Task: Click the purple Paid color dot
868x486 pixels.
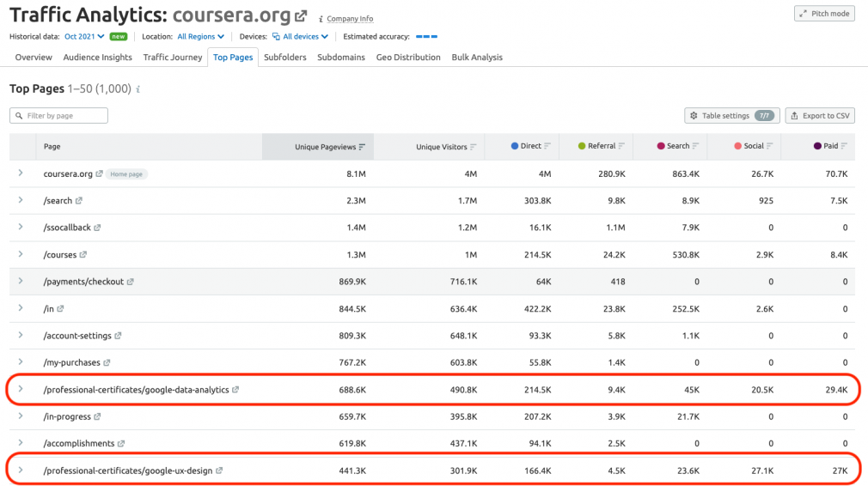Action: 817,146
